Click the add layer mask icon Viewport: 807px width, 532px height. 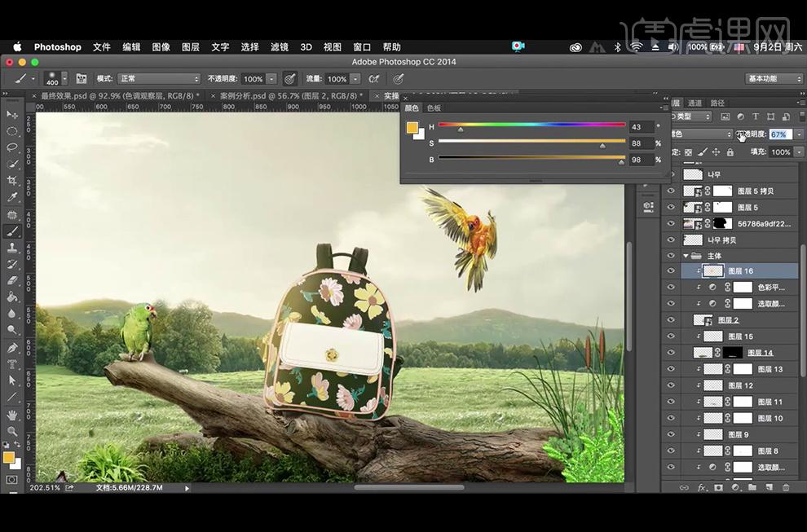click(x=718, y=487)
